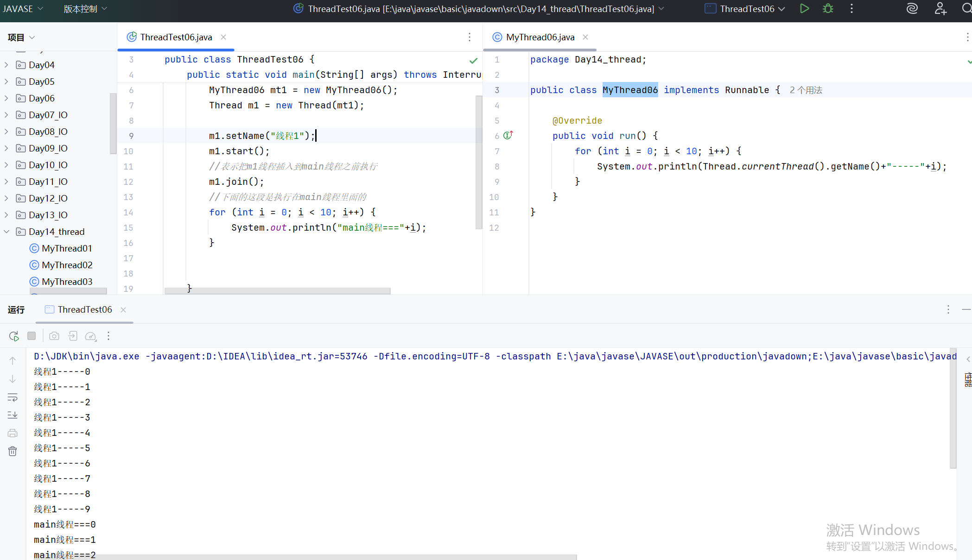Open the add collaborator icon
The height and width of the screenshot is (560, 972).
(940, 8)
